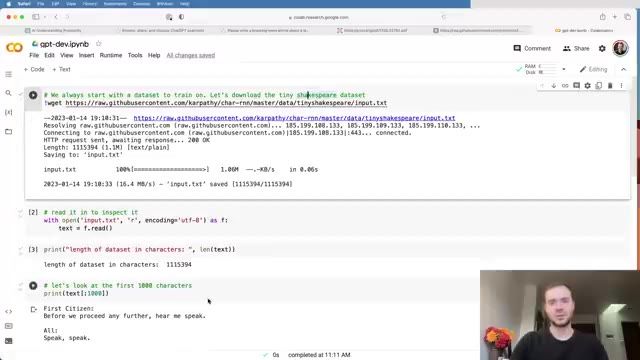Open code snippets panel icon
This screenshot has height=360, width=640.
[x=9, y=311]
